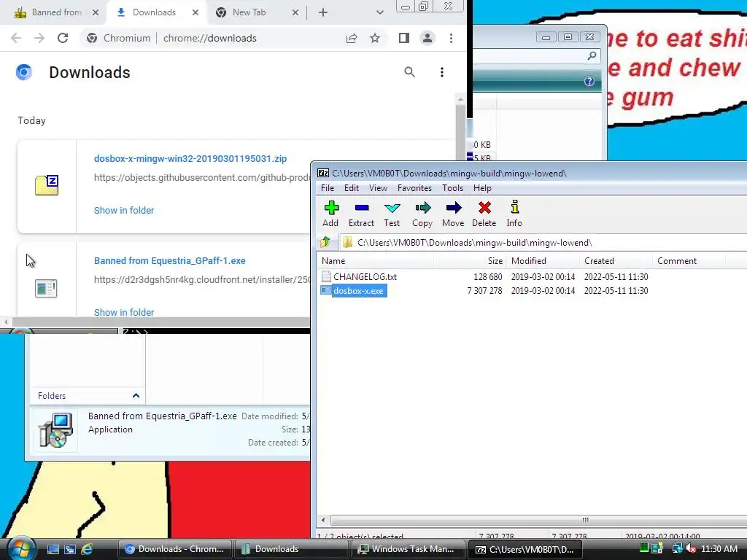
Task: Open the File menu in 7-Zip
Action: [328, 188]
